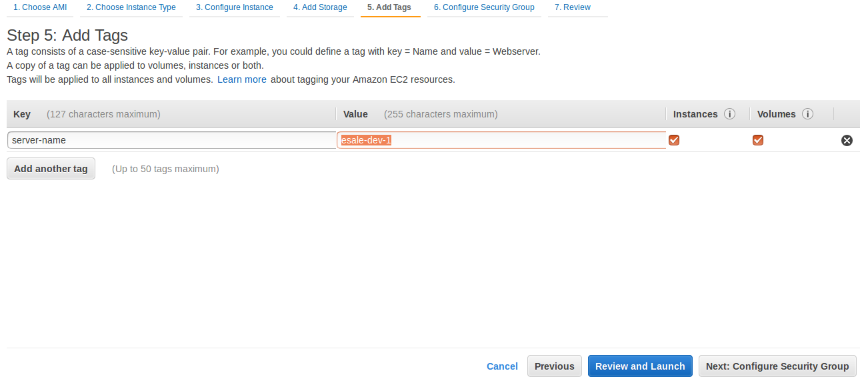Screen dimensions: 868x383
Task: Remove the server-name tag row
Action: [x=847, y=140]
